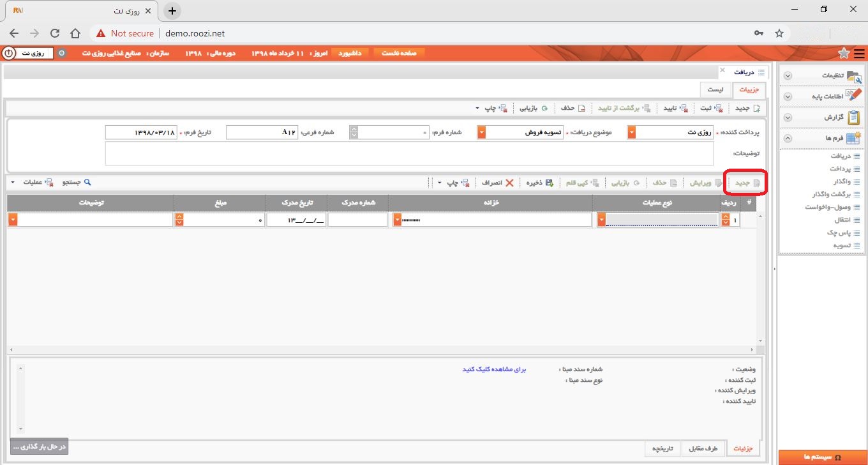
Task: Open the توضیحات cell dropdown arrow
Action: [13, 220]
